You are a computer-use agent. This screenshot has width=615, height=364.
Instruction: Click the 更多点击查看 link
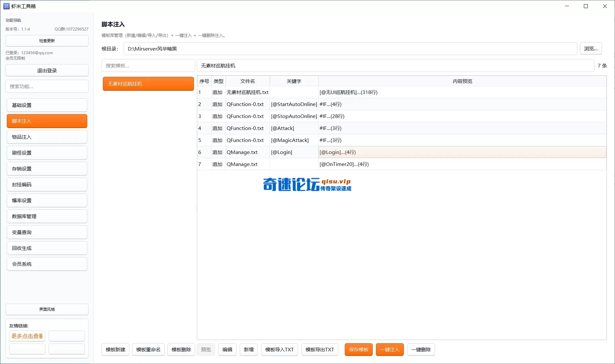tap(27, 336)
